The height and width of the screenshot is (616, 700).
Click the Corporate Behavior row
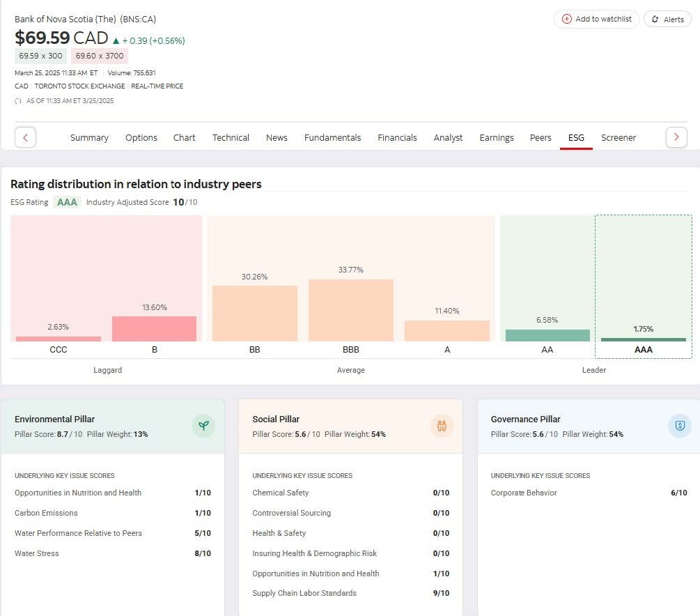[x=589, y=493]
